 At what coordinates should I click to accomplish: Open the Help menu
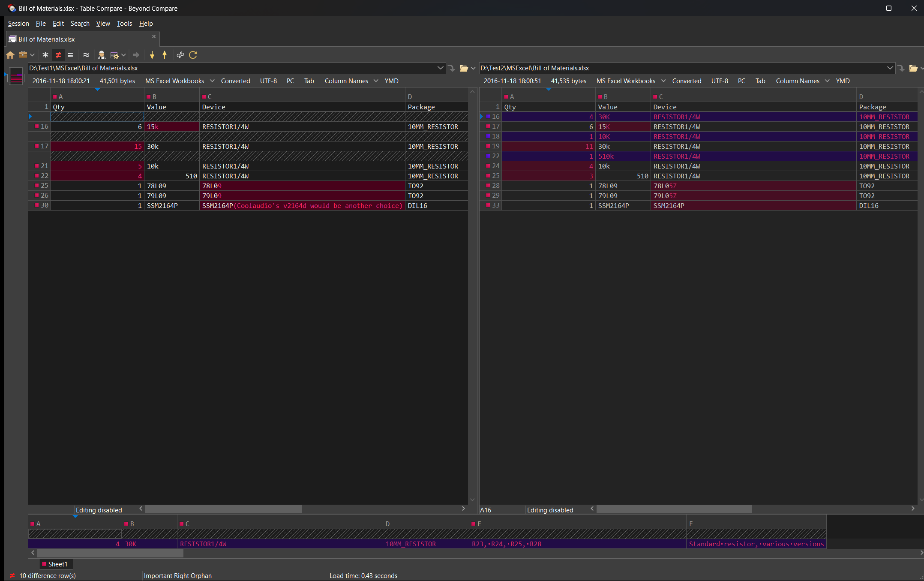[x=146, y=24]
